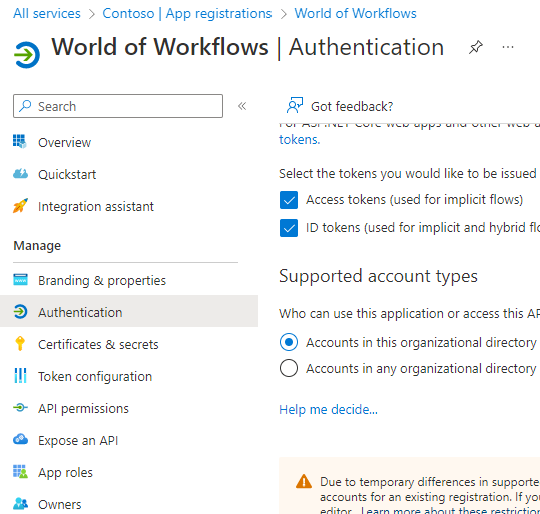Collapse the sidebar with double chevron
The image size is (540, 514).
242,106
